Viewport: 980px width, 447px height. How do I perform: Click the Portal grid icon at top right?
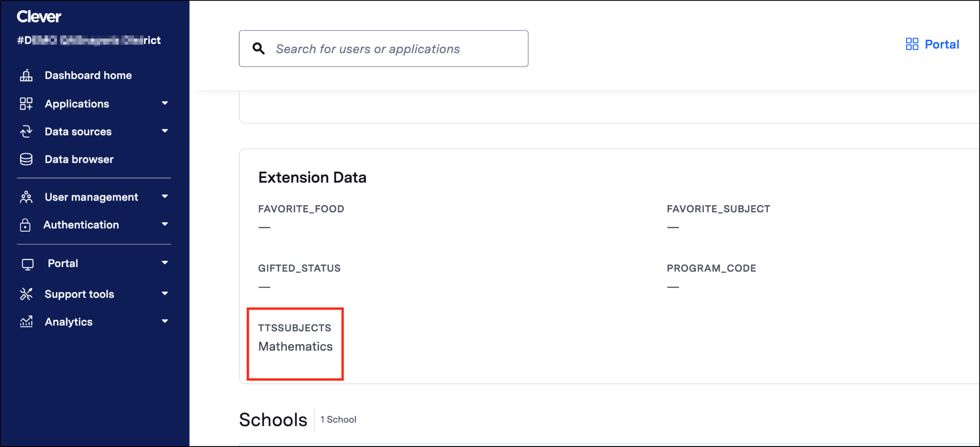pos(912,44)
